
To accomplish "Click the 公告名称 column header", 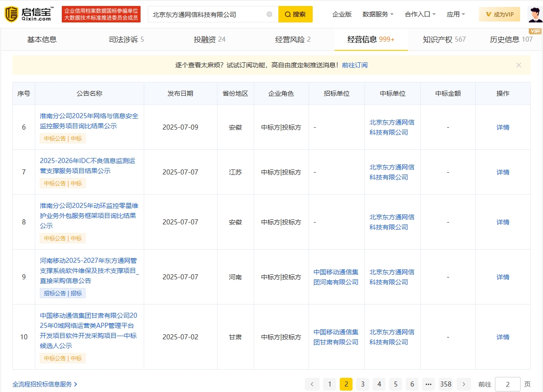I will tap(89, 93).
